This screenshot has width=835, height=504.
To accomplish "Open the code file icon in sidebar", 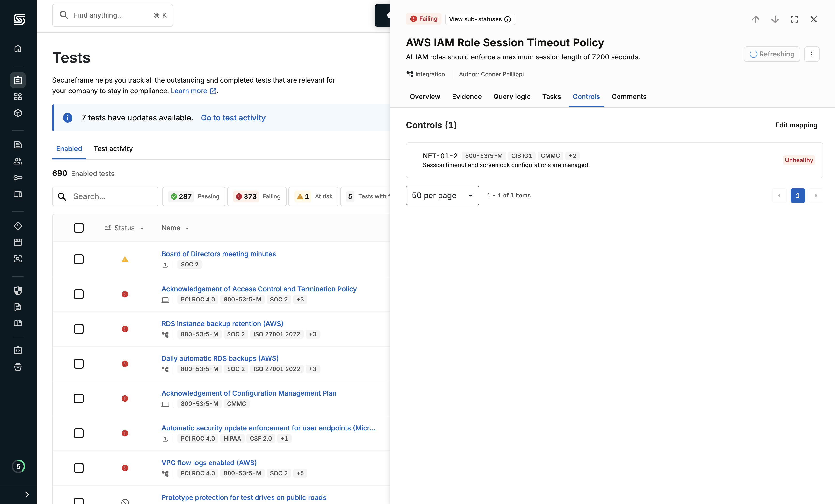I will pyautogui.click(x=18, y=350).
